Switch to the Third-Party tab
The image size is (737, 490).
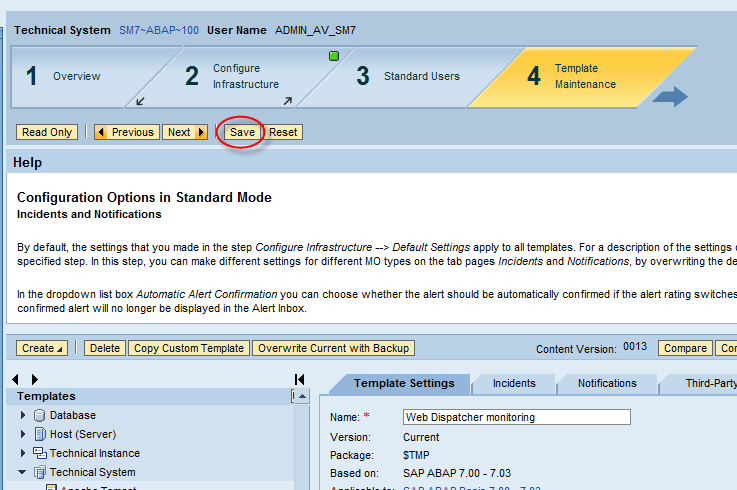click(699, 383)
